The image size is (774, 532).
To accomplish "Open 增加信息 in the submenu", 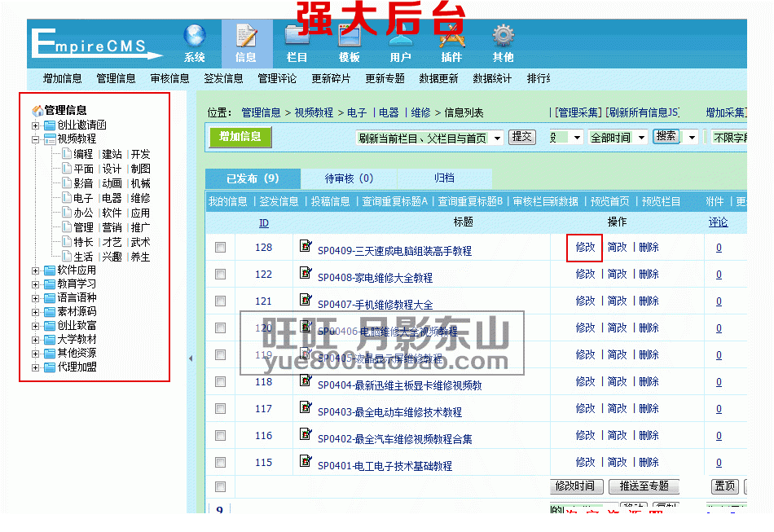I will [x=62, y=78].
